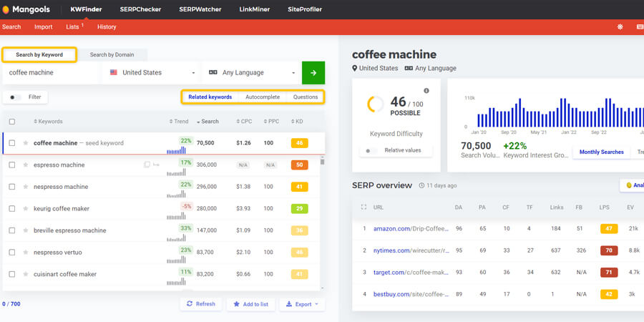This screenshot has height=322, width=644.
Task: Check the nespresso machine row checkbox
Action: point(12,187)
